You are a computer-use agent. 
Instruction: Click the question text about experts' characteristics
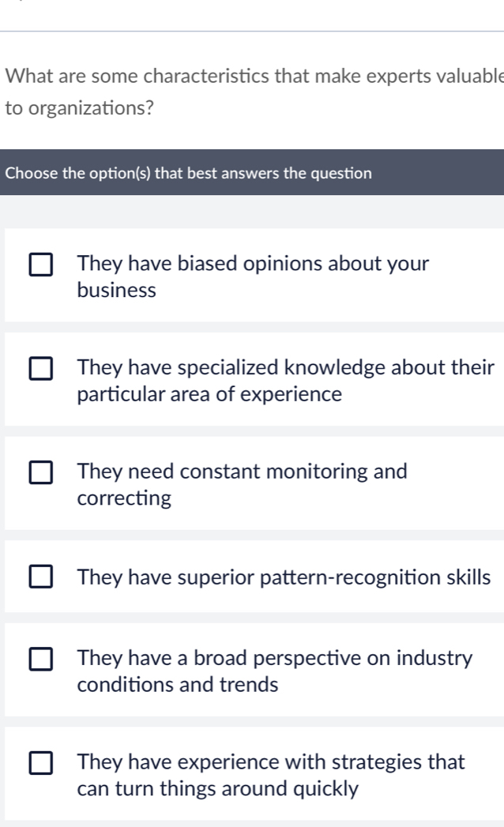click(253, 76)
